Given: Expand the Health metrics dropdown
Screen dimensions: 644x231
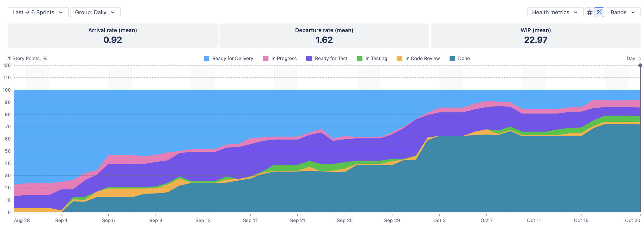Looking at the screenshot, I should (x=555, y=12).
